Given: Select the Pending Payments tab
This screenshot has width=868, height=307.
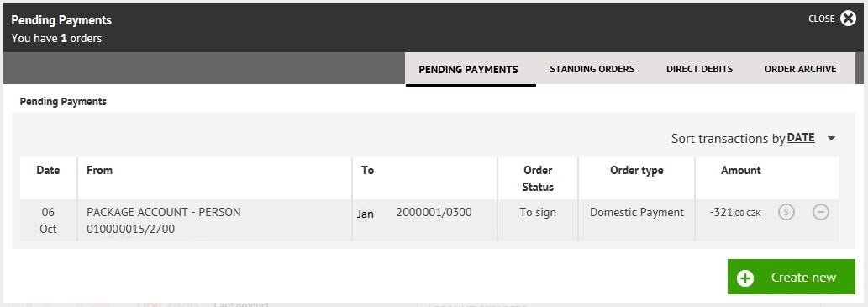Looking at the screenshot, I should click(468, 69).
